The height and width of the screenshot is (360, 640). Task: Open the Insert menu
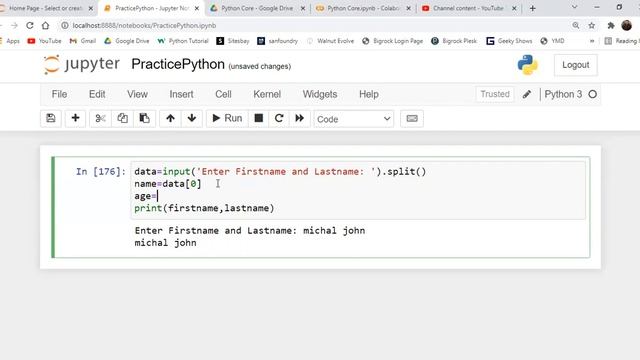coord(181,94)
